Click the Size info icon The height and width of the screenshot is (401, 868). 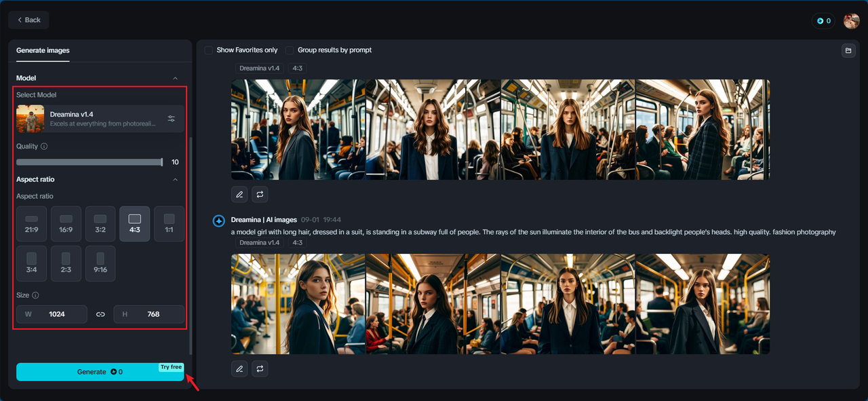tap(35, 296)
